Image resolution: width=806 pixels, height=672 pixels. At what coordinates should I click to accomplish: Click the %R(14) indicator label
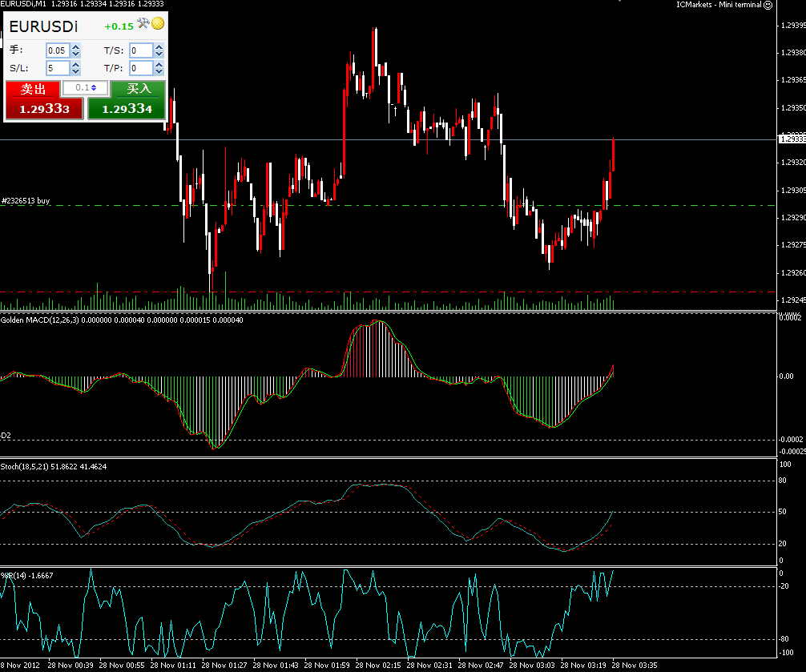(x=14, y=575)
